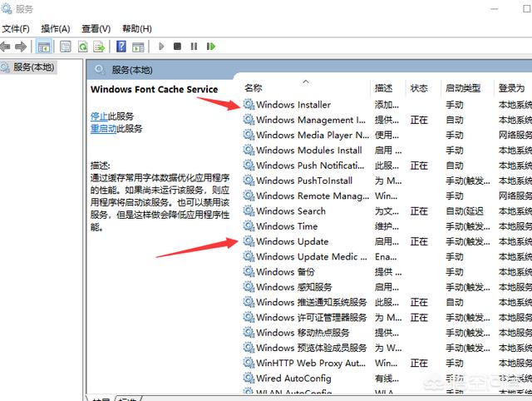Click the Windows Media Player gear icon
Viewport: 532px width, 401px height.
(249, 135)
